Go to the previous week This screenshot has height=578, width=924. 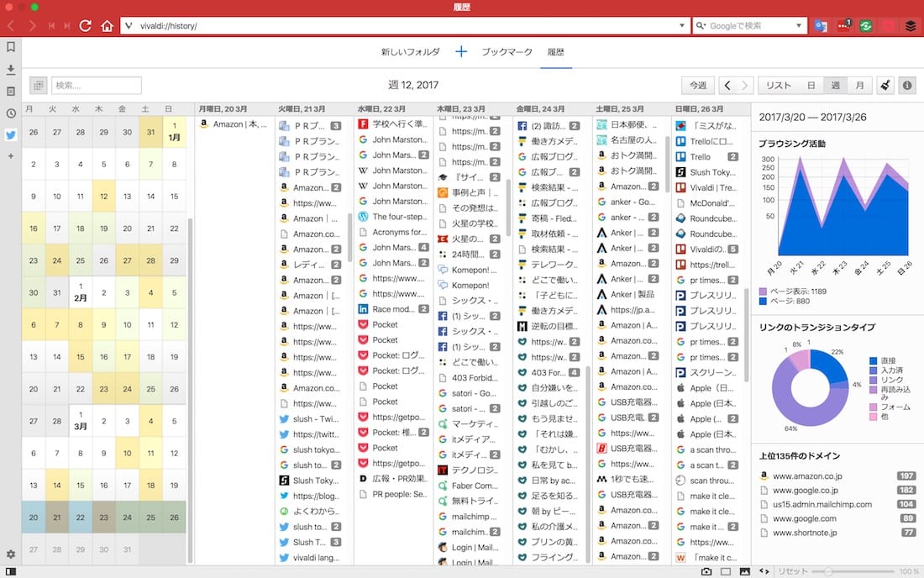coord(727,86)
